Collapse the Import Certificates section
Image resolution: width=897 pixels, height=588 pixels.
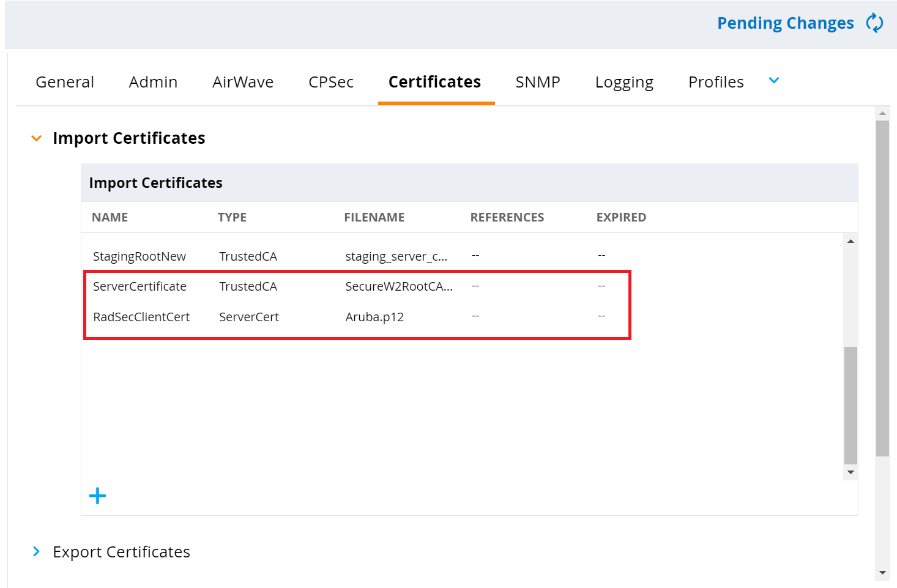coord(37,138)
